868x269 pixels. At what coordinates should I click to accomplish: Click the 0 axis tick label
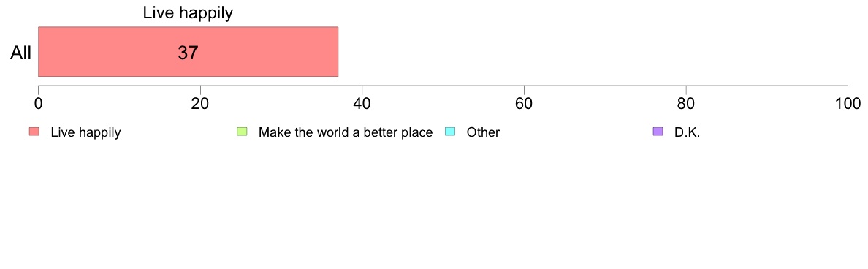click(x=38, y=104)
